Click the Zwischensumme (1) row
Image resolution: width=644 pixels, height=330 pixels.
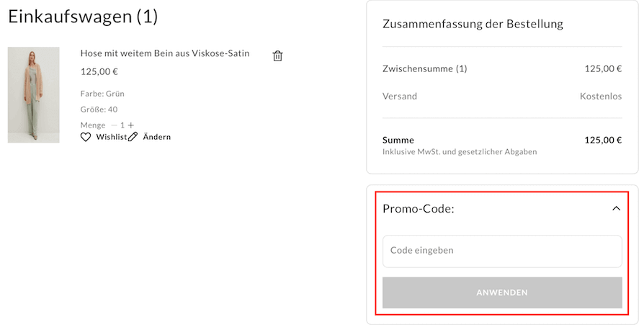(502, 68)
